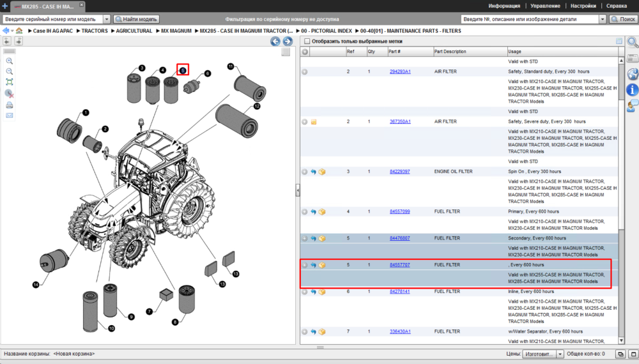Zoom out of the parts diagram
639x364 pixels.
9,72
